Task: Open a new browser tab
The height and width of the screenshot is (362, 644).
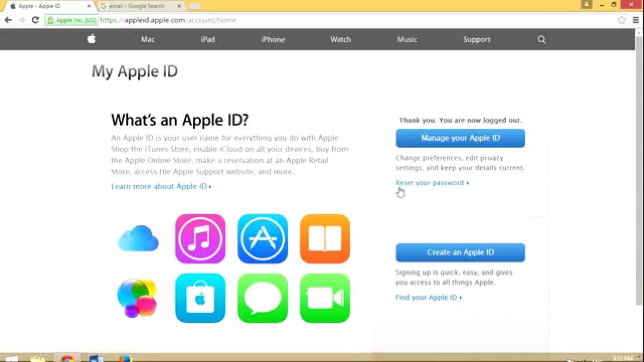Action: coord(195,7)
